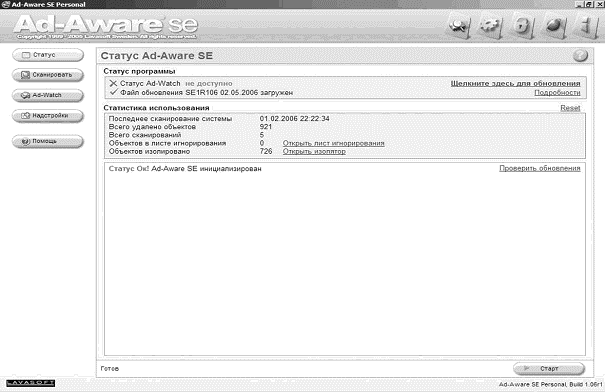Close the Ad-Aware SE Personal window
605x392 pixels.
coord(599,4)
